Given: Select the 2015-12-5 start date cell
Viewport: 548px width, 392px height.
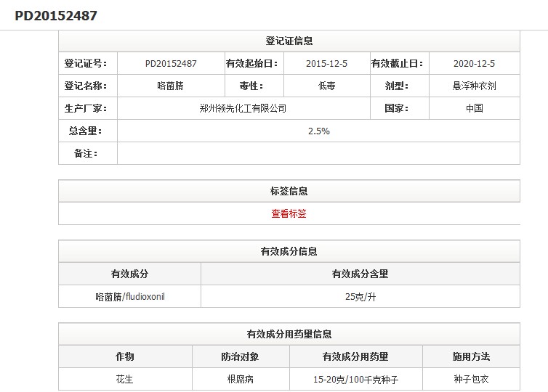Looking at the screenshot, I should [326, 63].
